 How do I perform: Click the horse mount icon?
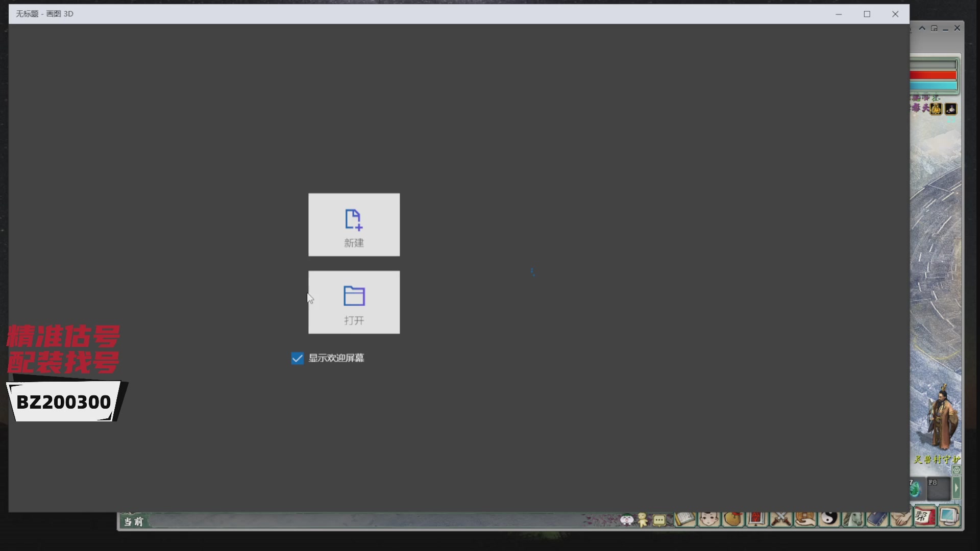tap(853, 519)
